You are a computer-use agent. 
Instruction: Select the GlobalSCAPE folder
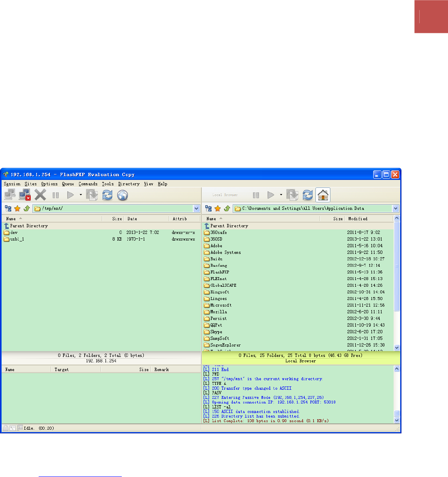298,285
